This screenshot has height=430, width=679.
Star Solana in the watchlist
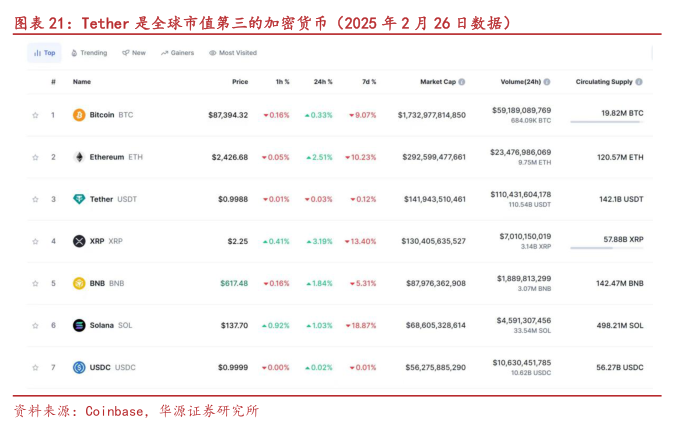pyautogui.click(x=35, y=326)
